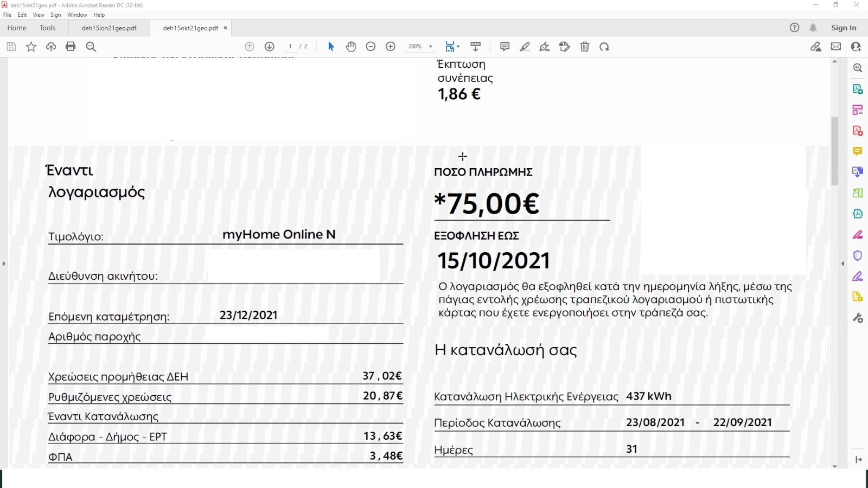Add file to starred with star icon

click(31, 47)
